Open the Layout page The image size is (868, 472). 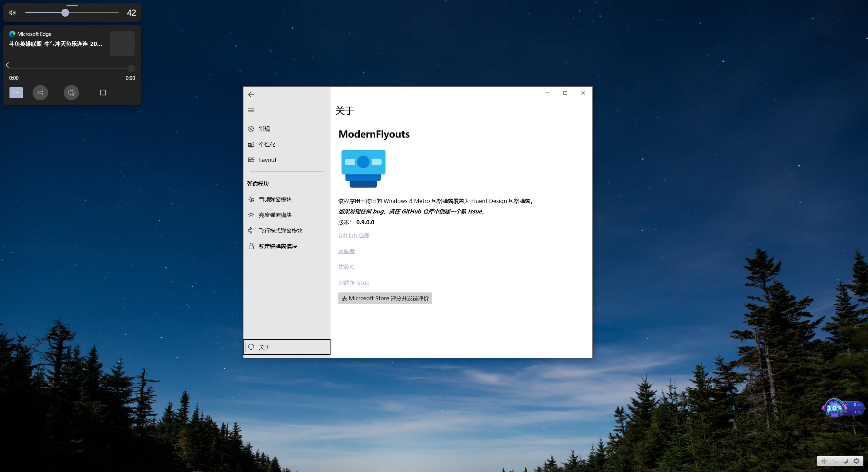tap(267, 160)
